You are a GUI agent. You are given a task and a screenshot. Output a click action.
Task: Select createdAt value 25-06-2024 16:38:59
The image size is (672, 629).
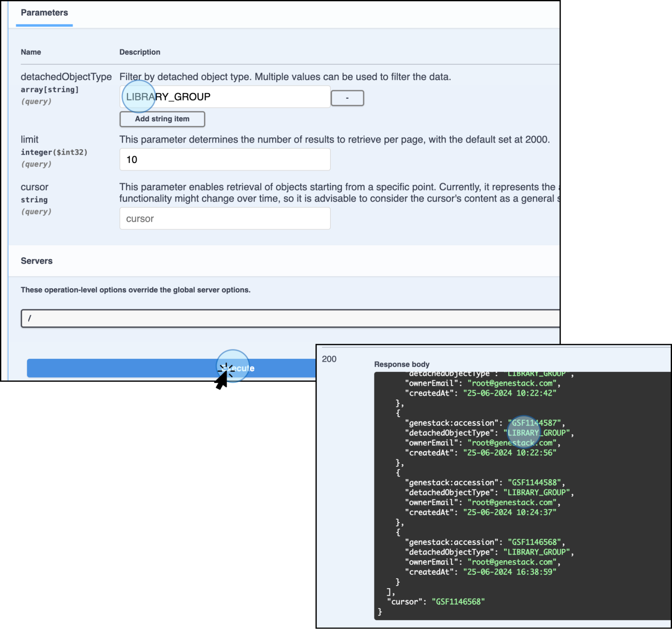tap(509, 572)
